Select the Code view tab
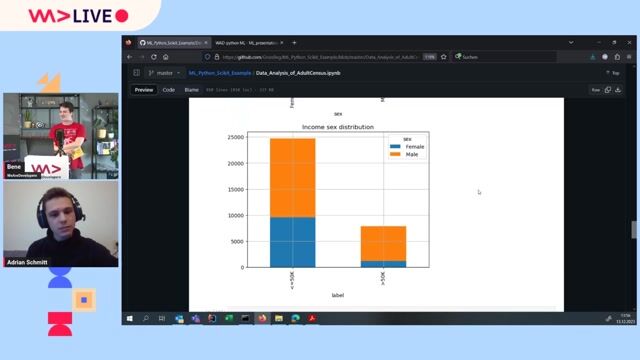640x360 pixels. (169, 90)
